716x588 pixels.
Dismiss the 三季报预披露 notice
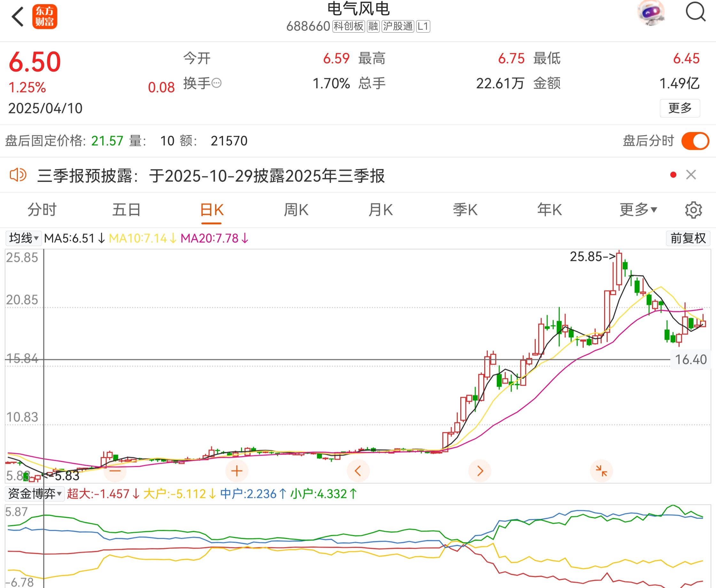point(691,175)
